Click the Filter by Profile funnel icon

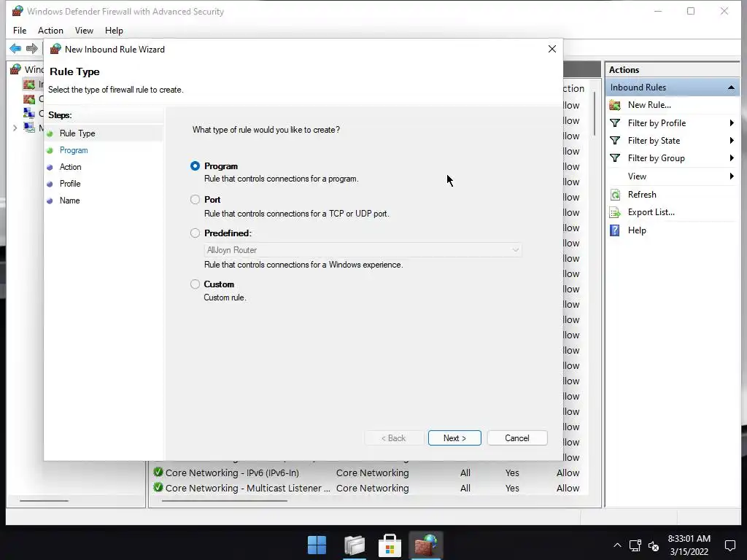615,122
